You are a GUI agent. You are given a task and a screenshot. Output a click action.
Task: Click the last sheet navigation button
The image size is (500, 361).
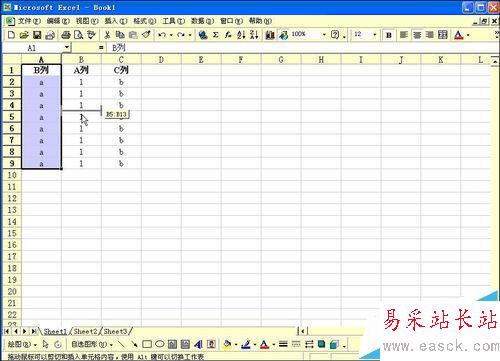click(x=33, y=331)
